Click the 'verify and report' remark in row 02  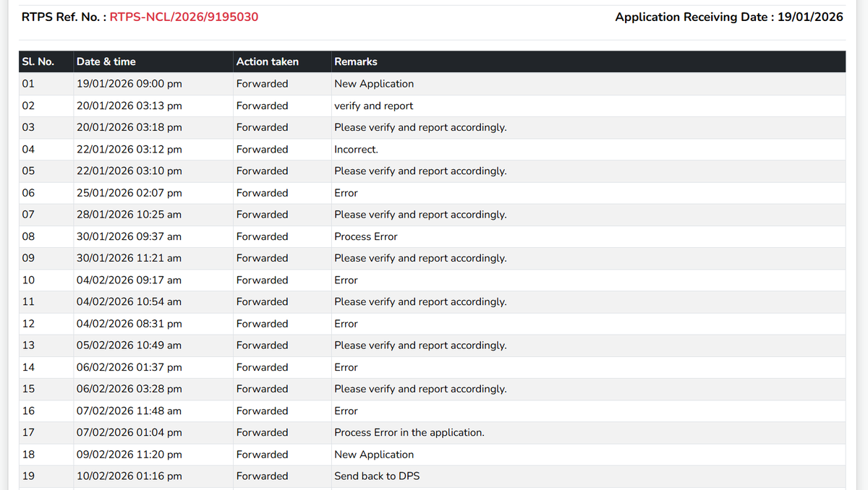tap(374, 106)
